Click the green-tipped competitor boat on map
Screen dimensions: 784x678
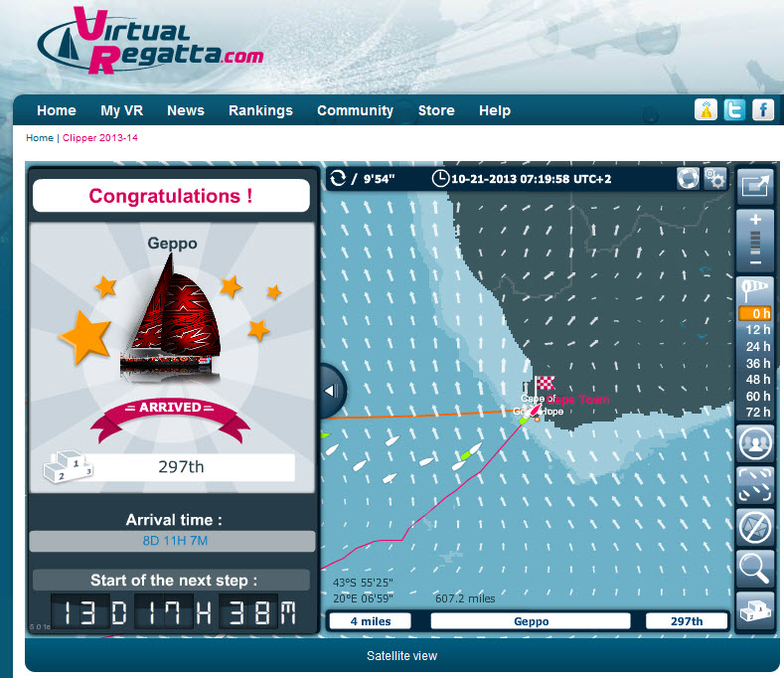coord(470,451)
